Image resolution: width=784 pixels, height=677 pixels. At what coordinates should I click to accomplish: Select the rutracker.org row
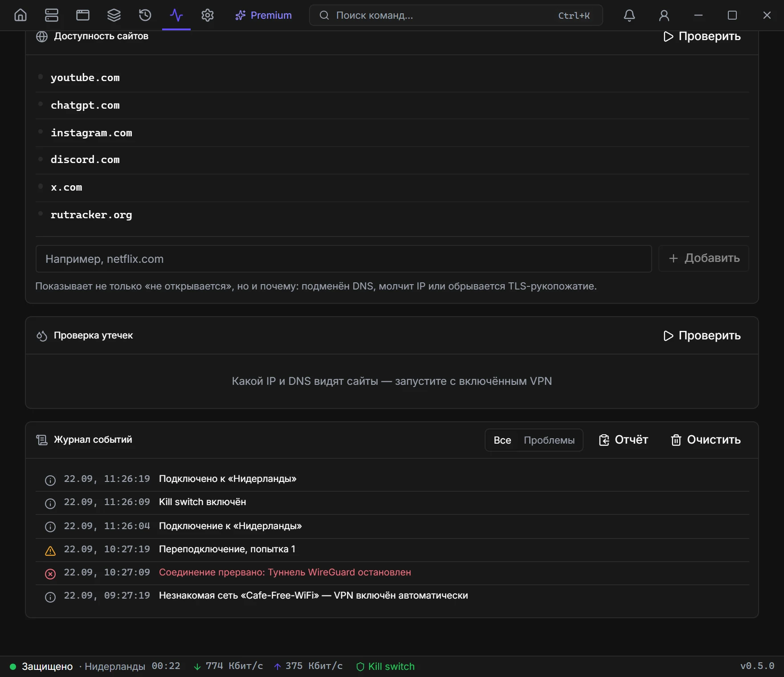coord(392,215)
